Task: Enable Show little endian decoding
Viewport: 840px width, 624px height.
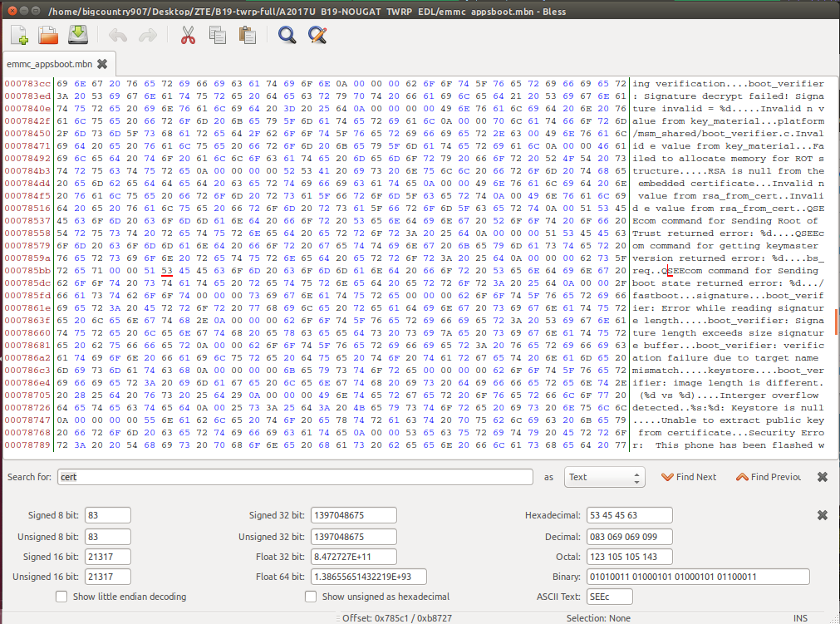Action: coord(61,597)
